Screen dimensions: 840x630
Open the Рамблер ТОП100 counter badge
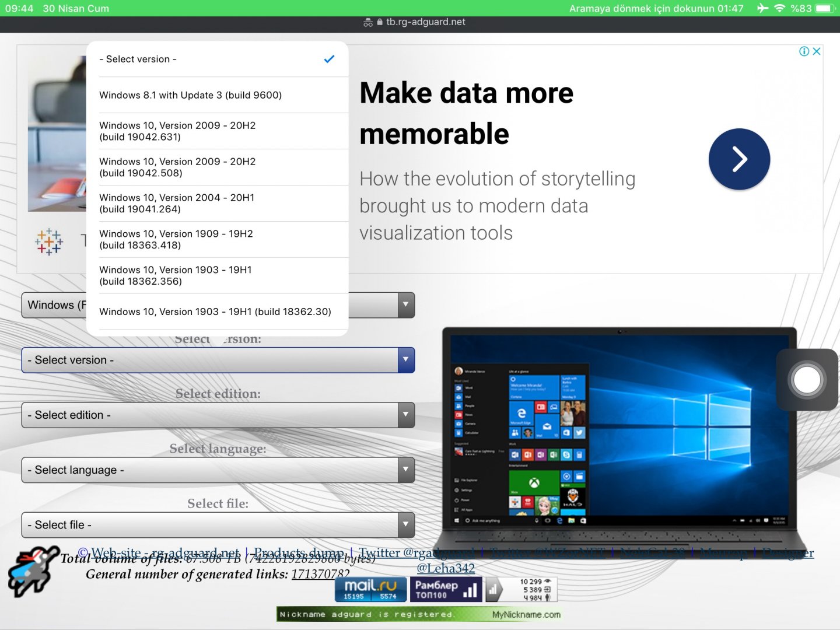pyautogui.click(x=446, y=590)
